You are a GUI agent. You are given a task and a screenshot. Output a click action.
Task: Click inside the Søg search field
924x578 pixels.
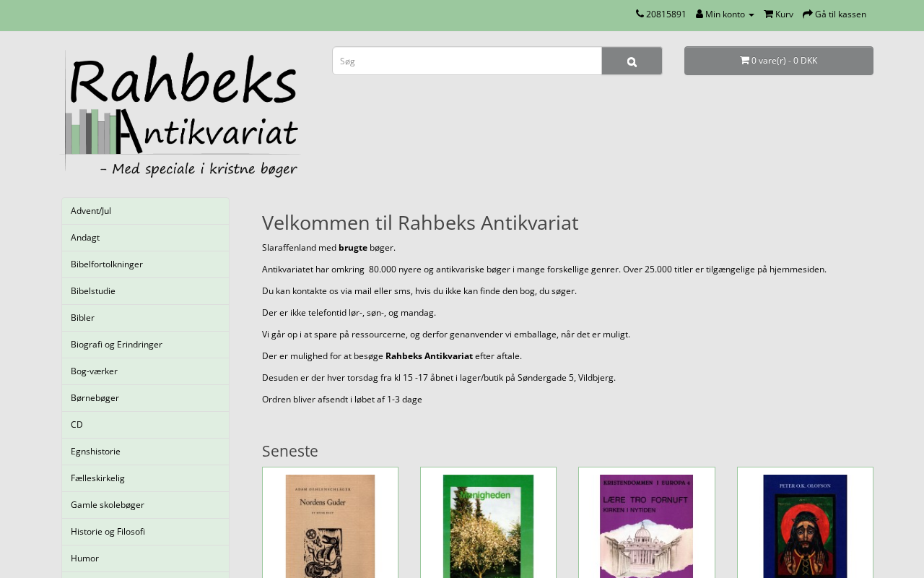click(467, 61)
